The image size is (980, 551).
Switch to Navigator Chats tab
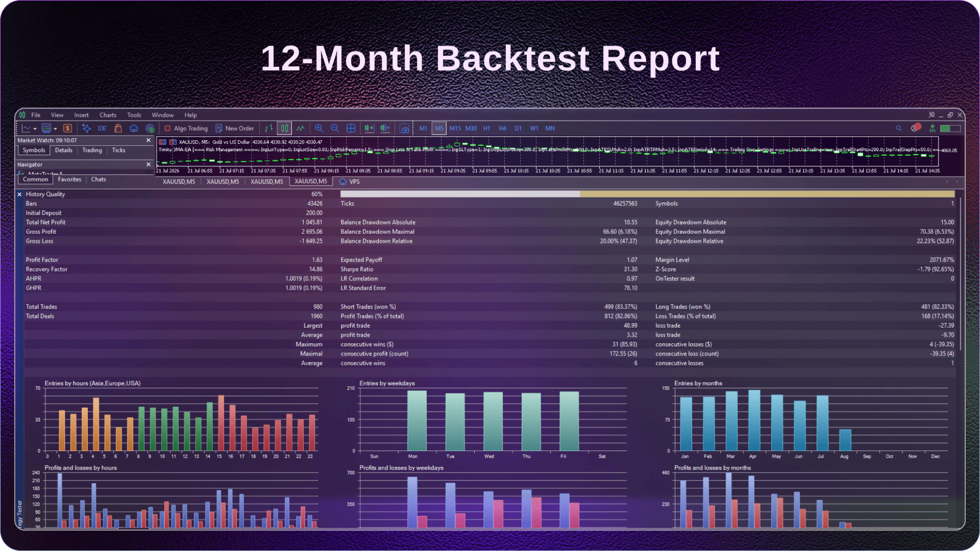coord(99,180)
